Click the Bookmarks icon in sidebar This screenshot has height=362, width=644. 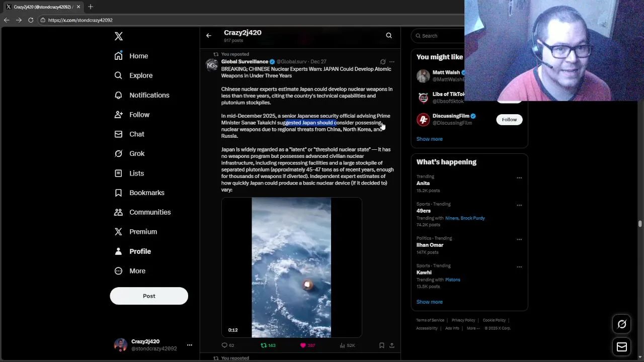[118, 193]
